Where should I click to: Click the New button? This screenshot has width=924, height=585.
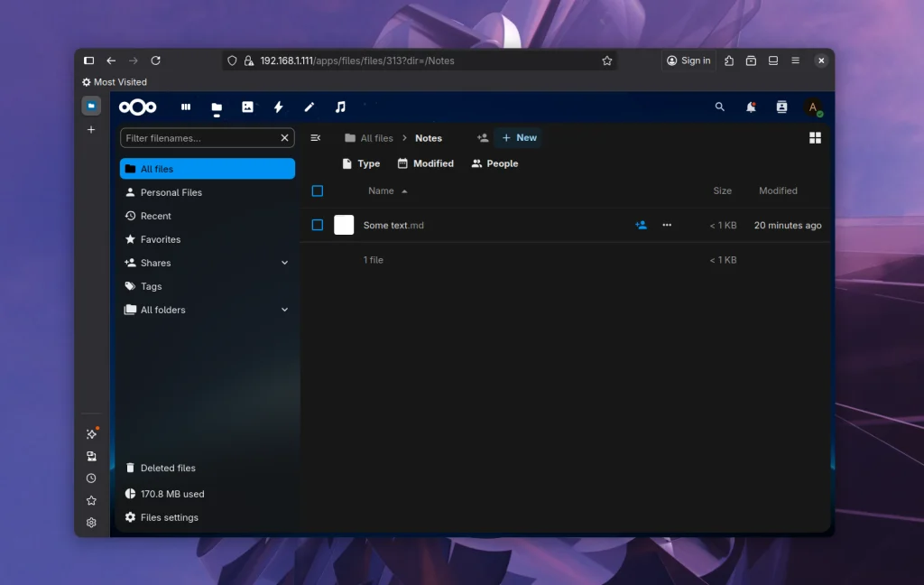518,137
